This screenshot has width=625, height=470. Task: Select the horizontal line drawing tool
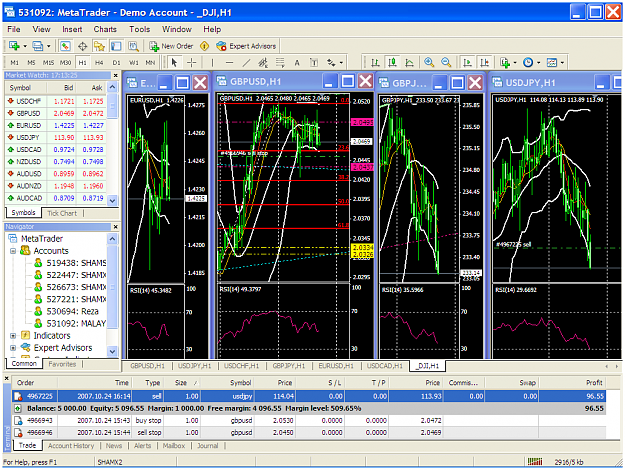(229, 63)
